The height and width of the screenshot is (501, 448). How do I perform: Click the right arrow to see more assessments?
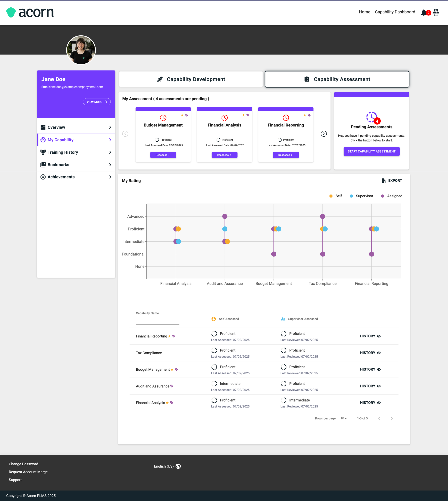(324, 133)
